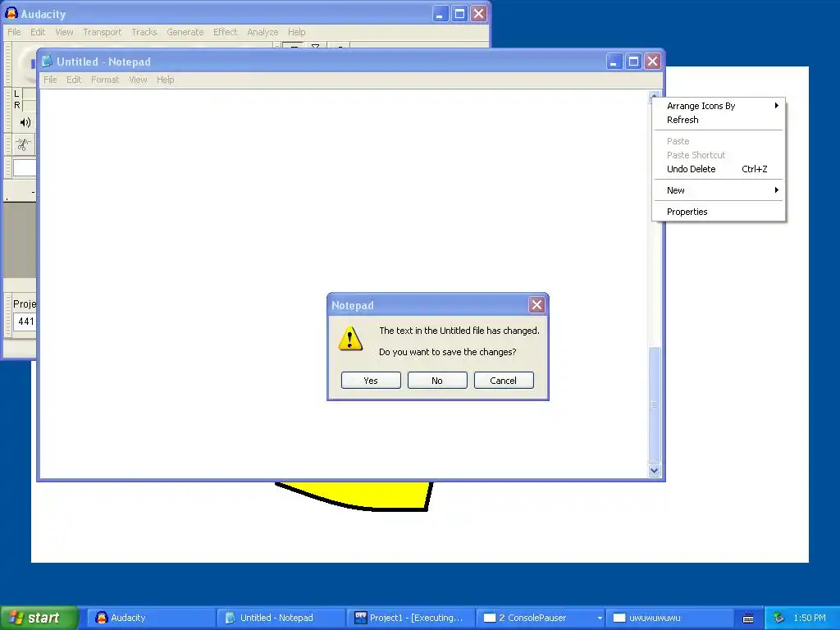
Task: Click Audacity's playback volume speaker icon
Action: 25,123
